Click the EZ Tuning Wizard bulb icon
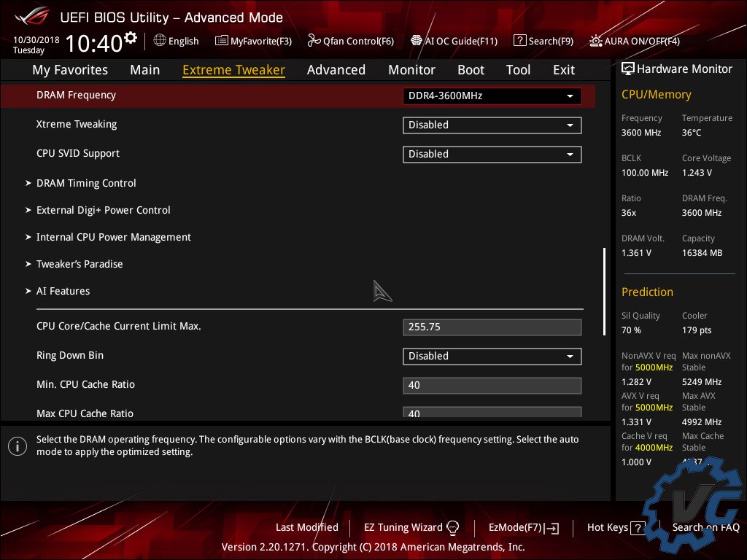Screen dimensions: 747x560 point(452,527)
